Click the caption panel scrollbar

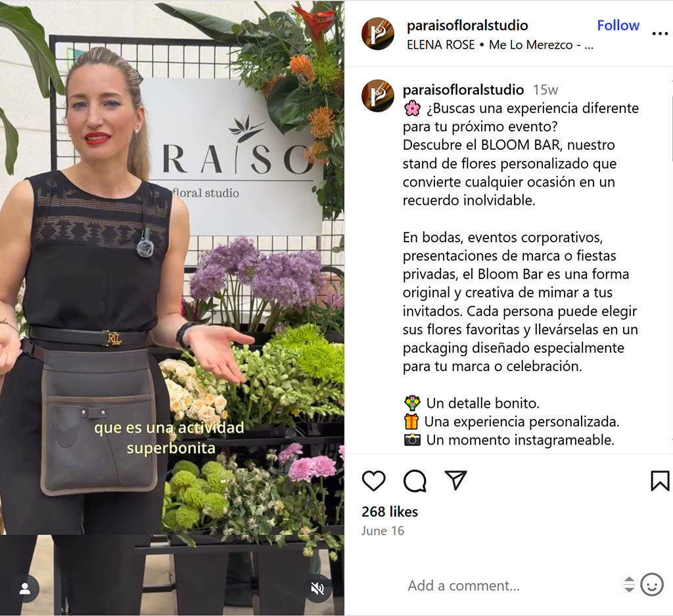click(x=671, y=257)
